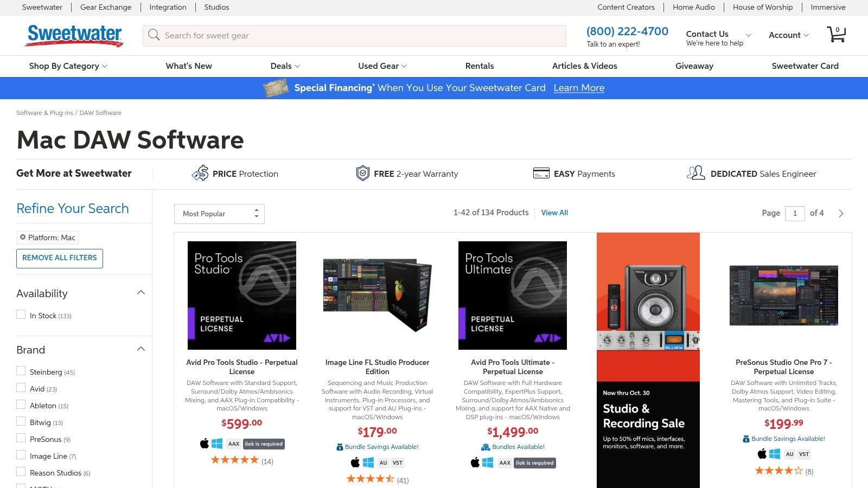
Task: Check the Avid brand filter
Action: point(21,388)
